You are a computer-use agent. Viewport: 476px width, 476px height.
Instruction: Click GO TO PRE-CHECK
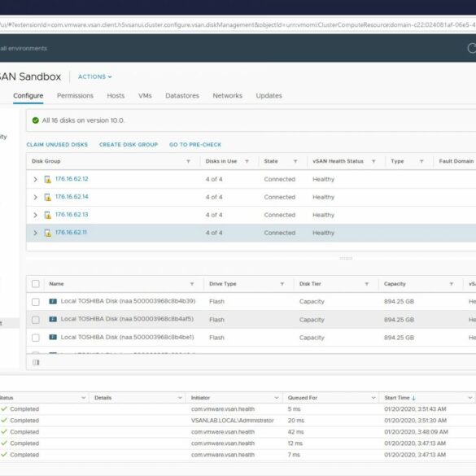(195, 145)
